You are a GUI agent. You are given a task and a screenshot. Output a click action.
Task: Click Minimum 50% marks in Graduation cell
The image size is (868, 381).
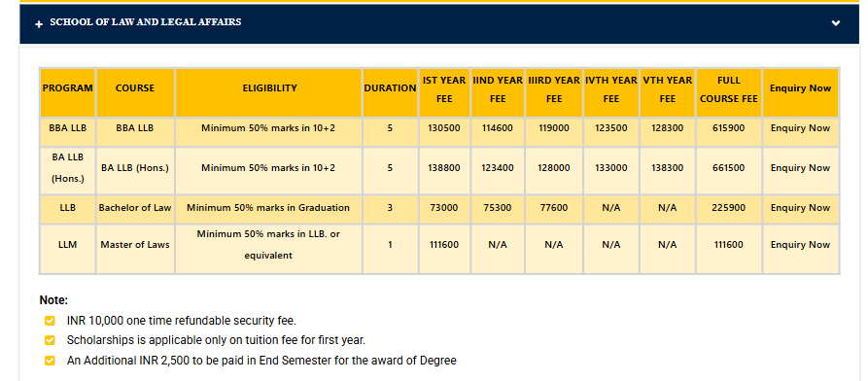point(268,208)
